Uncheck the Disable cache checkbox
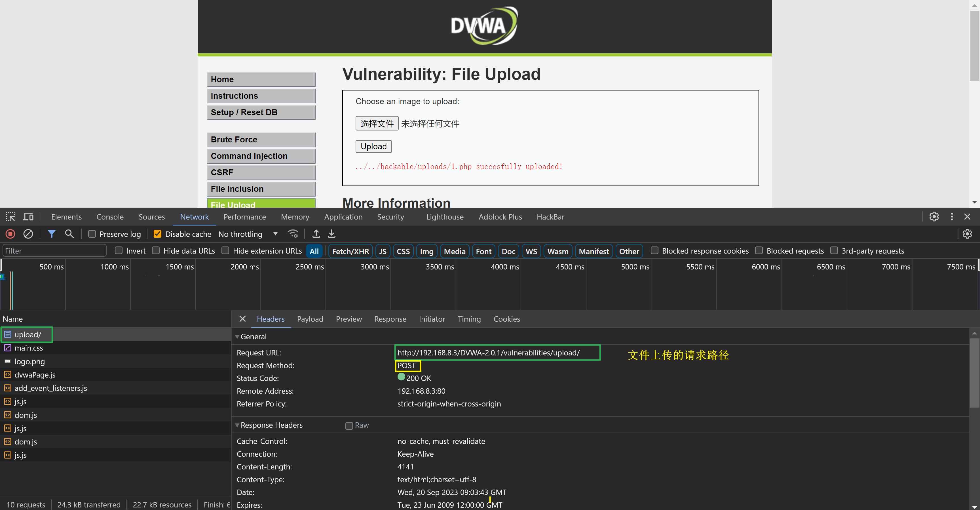Screen dimensions: 980x510 157,234
